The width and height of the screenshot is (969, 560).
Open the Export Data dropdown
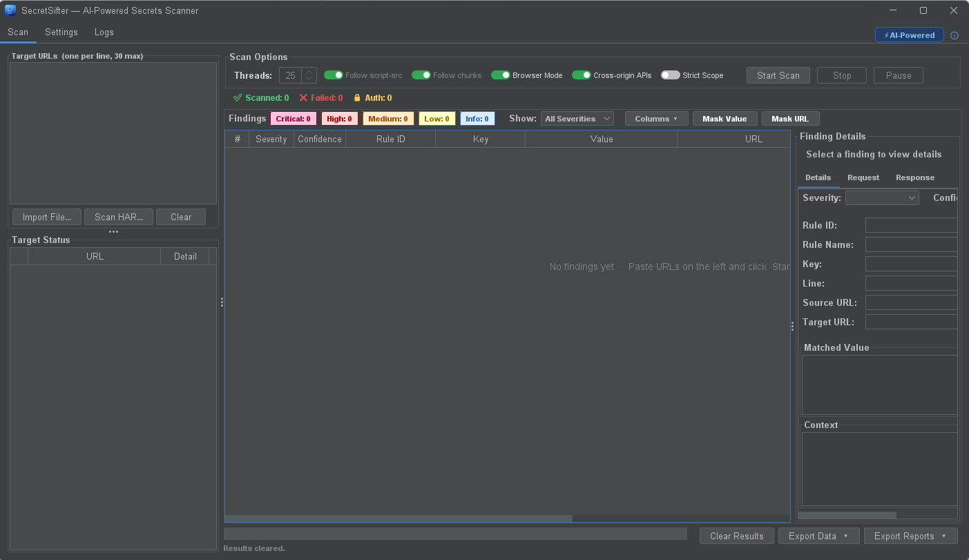[x=818, y=536]
